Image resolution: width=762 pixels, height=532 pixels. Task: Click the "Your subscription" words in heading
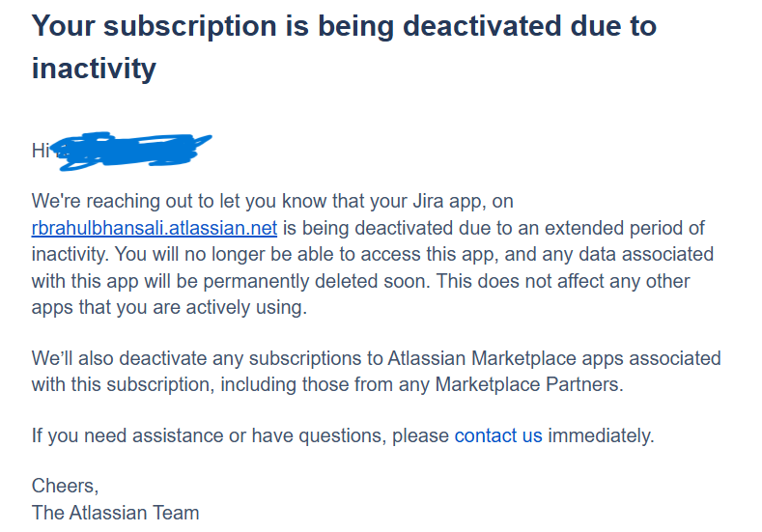pos(159,25)
